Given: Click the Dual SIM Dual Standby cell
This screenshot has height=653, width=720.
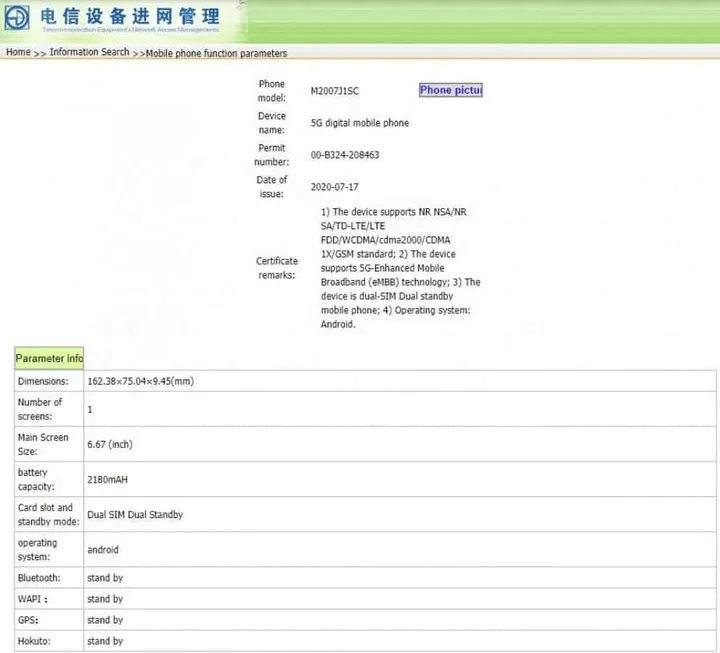Looking at the screenshot, I should [135, 515].
